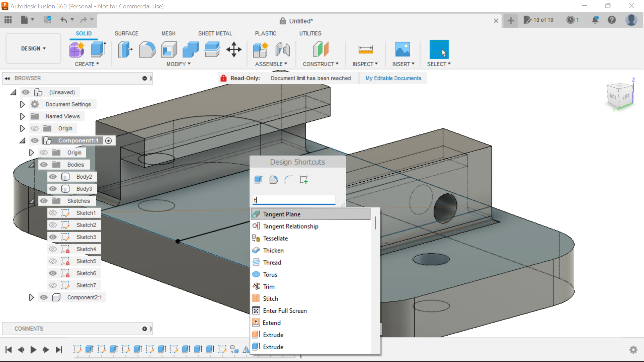Select the Create Form tool icon
Image resolution: width=644 pixels, height=362 pixels.
[76, 50]
